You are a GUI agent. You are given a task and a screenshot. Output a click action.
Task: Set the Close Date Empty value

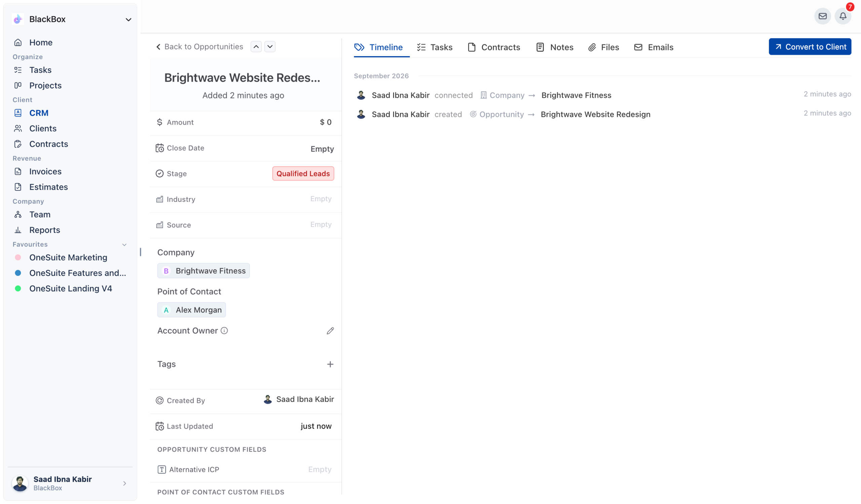pos(322,149)
